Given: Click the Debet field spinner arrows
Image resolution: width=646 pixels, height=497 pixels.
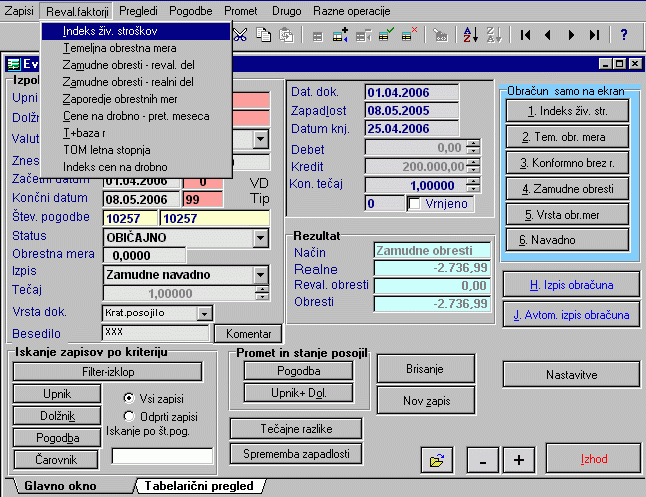Looking at the screenshot, I should pyautogui.click(x=473, y=147).
